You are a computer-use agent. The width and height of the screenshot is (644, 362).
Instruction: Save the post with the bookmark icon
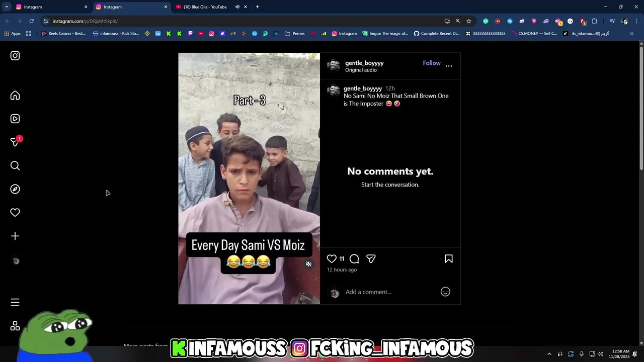click(x=449, y=258)
